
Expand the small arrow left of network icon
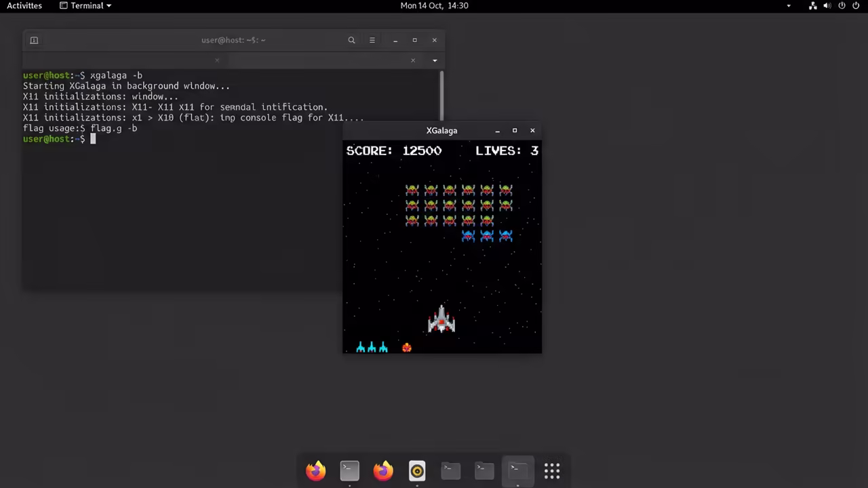click(789, 5)
